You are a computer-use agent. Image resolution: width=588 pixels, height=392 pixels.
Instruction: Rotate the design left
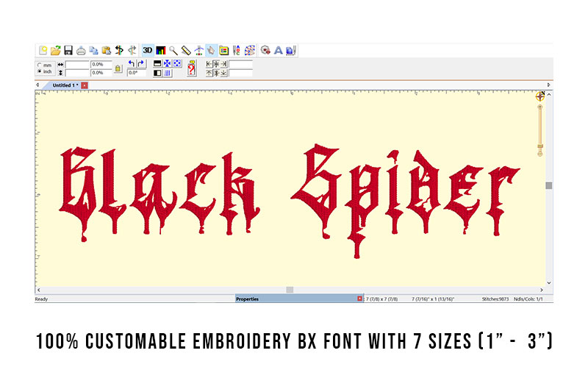[x=132, y=64]
